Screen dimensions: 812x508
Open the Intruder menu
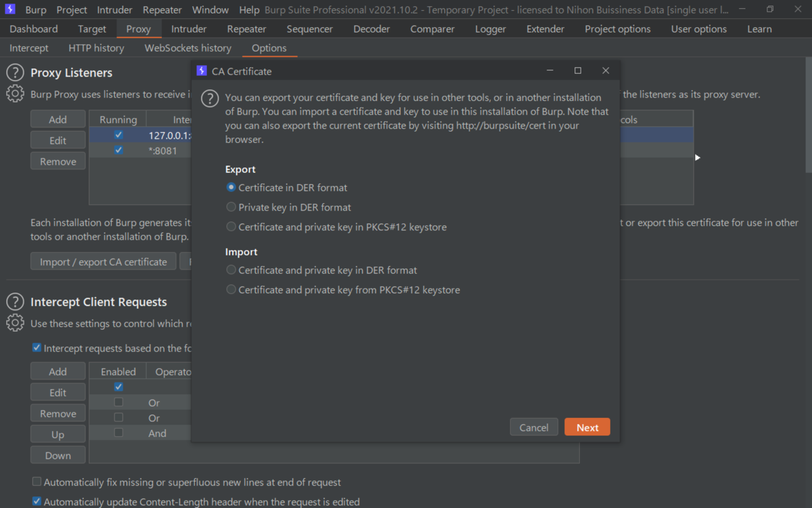pos(115,10)
